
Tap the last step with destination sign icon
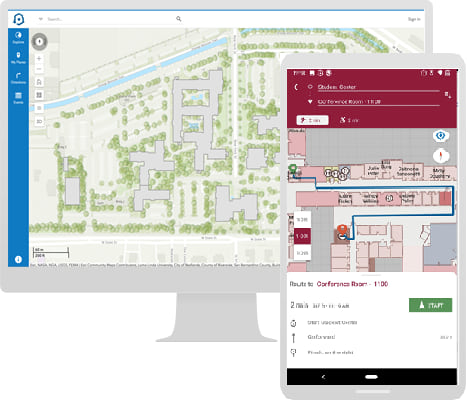tap(372, 352)
